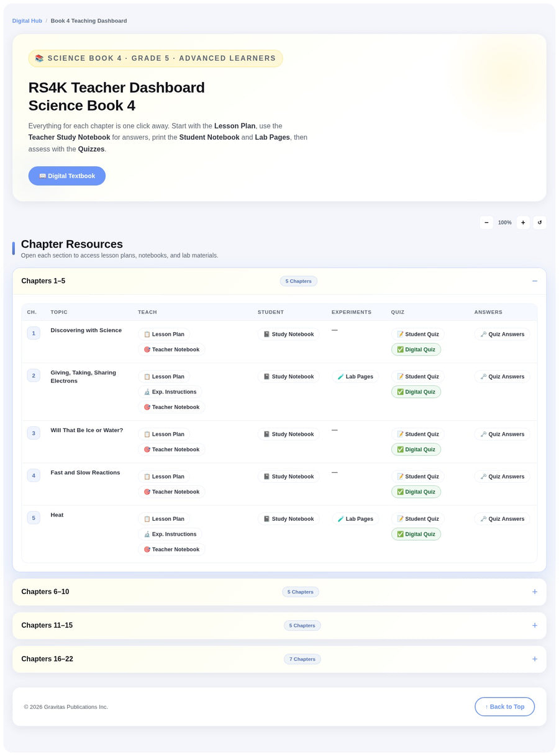Open Student Quiz for the Heat chapter
The height and width of the screenshot is (756, 559).
click(418, 518)
